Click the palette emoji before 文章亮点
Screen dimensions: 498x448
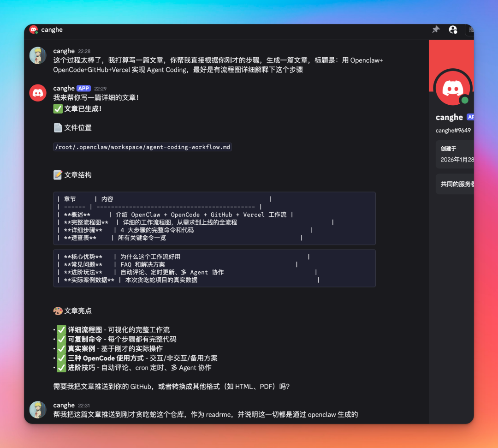click(58, 311)
